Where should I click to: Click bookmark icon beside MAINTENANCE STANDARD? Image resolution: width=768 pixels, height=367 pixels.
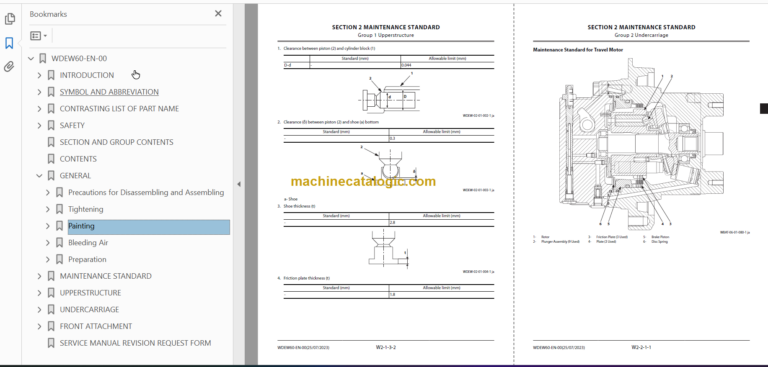tap(51, 276)
